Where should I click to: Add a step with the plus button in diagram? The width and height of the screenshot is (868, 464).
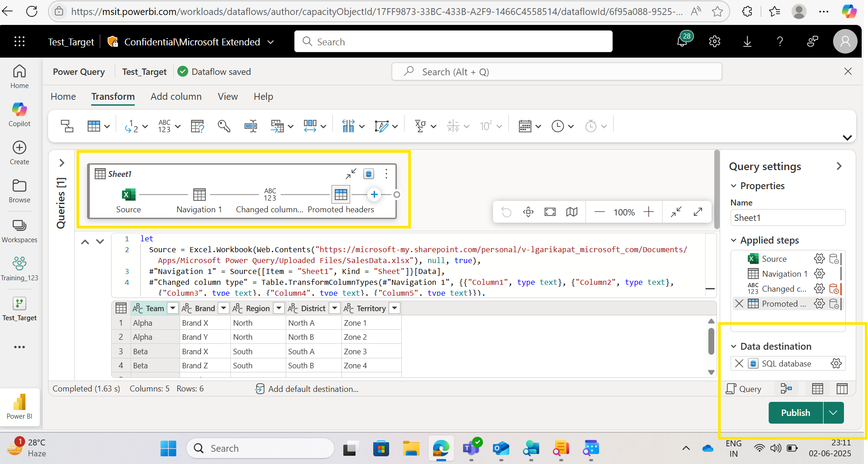pyautogui.click(x=374, y=195)
